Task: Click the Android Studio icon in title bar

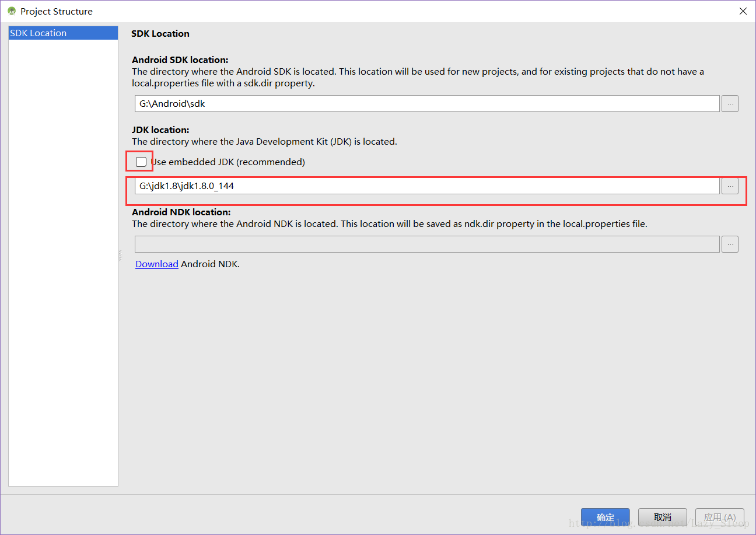Action: pos(12,11)
